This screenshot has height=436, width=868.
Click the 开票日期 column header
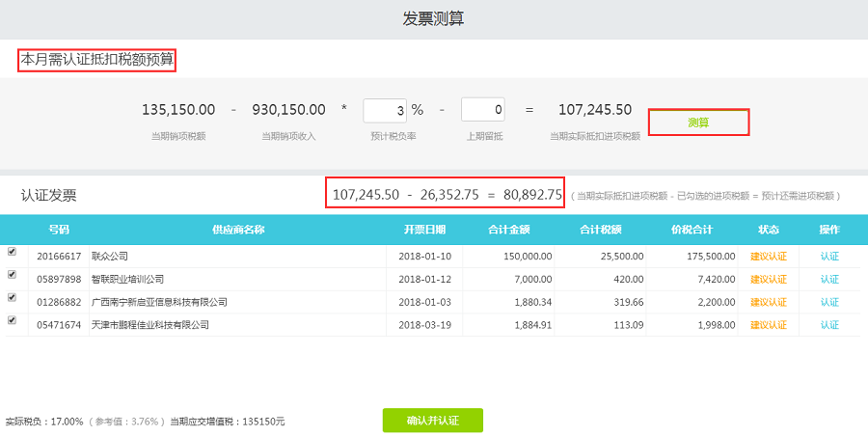[x=424, y=230]
